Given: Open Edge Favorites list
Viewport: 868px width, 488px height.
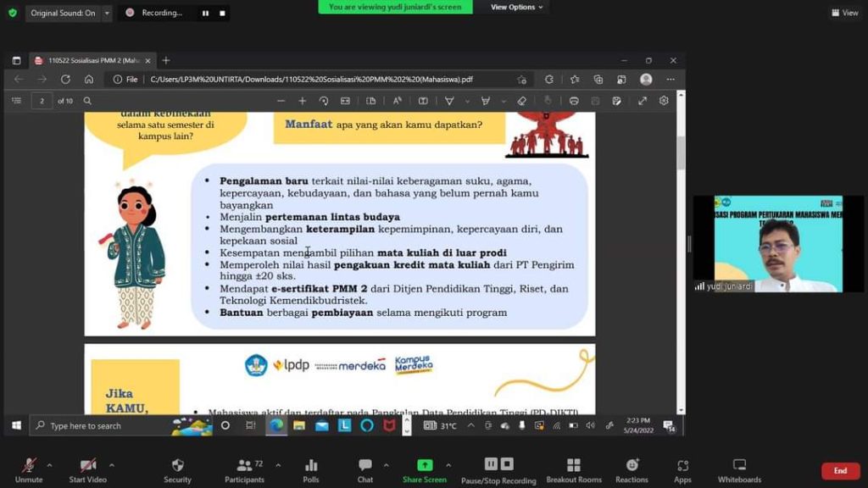Looking at the screenshot, I should pos(575,80).
